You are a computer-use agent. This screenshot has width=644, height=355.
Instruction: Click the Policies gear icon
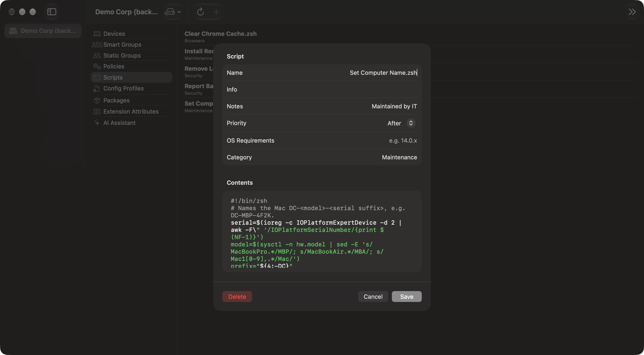click(x=97, y=66)
